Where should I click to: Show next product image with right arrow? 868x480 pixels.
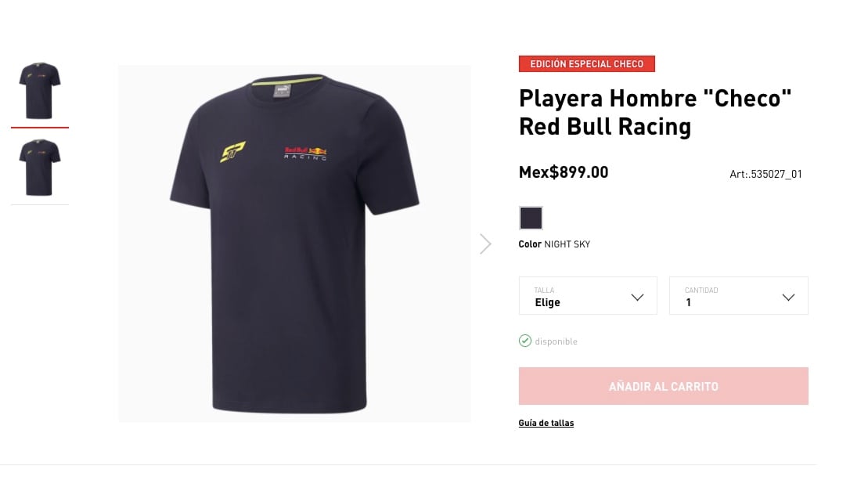click(485, 244)
